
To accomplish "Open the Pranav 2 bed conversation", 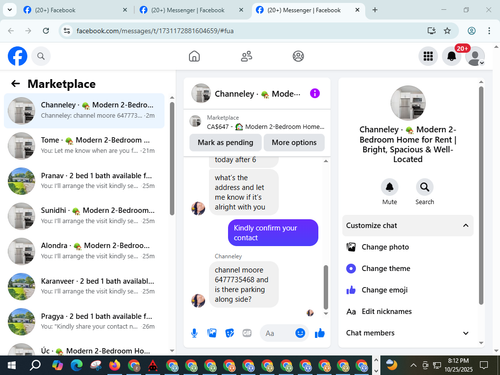I will 84,181.
